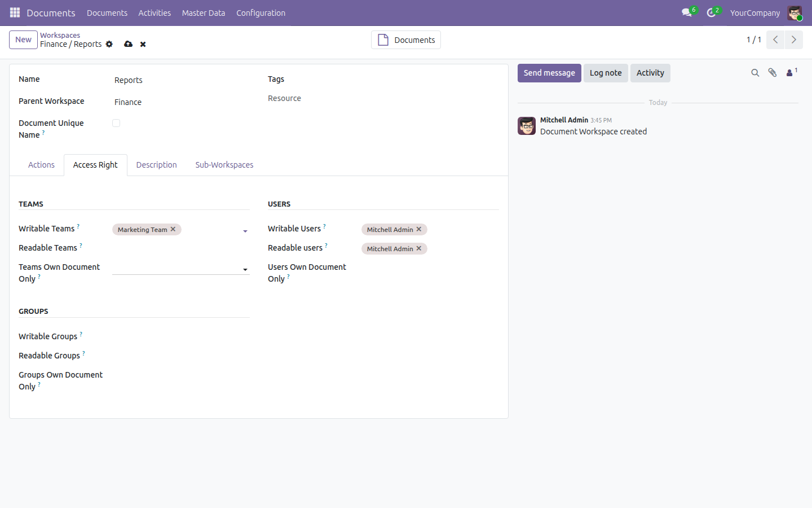
Task: Edit the Name field Reports
Action: click(x=180, y=80)
